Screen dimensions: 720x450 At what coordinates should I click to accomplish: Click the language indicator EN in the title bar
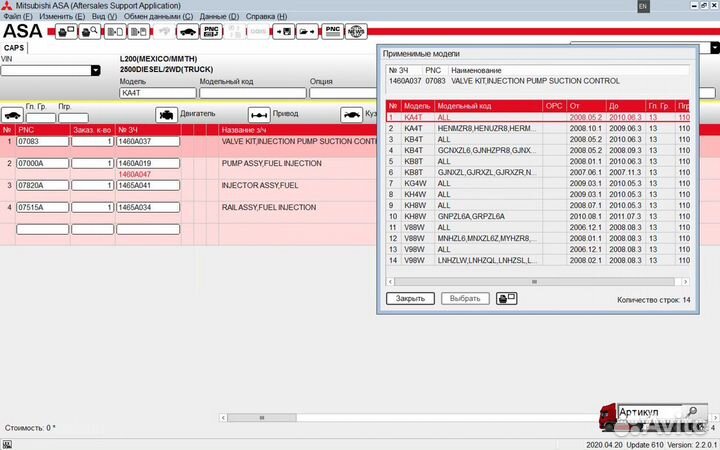642,6
